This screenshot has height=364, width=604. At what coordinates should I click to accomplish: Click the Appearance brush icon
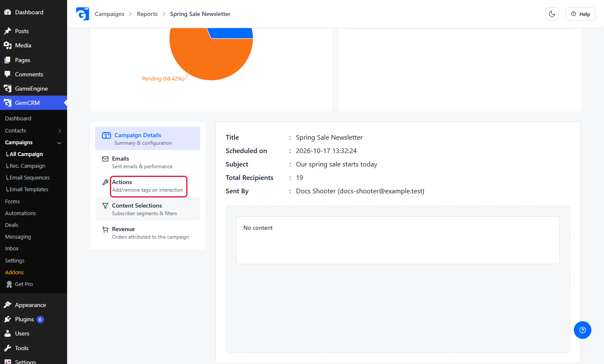click(8, 305)
